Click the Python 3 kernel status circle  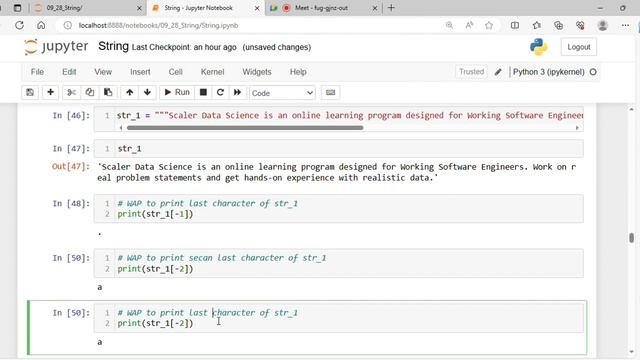[x=593, y=72]
